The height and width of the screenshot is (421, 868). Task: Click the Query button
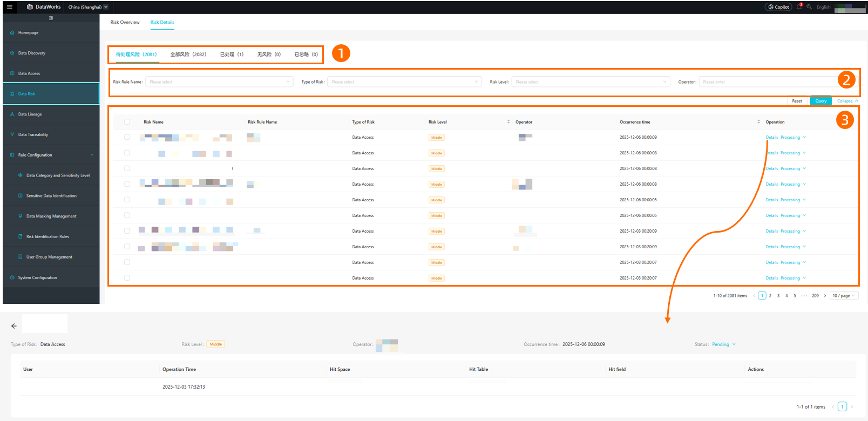(x=820, y=101)
